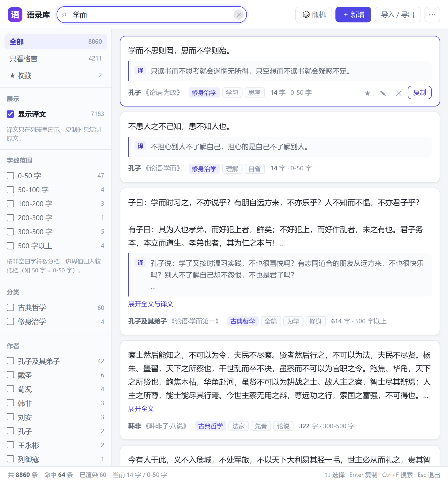Click the status text 命中 64 条

click(x=59, y=475)
